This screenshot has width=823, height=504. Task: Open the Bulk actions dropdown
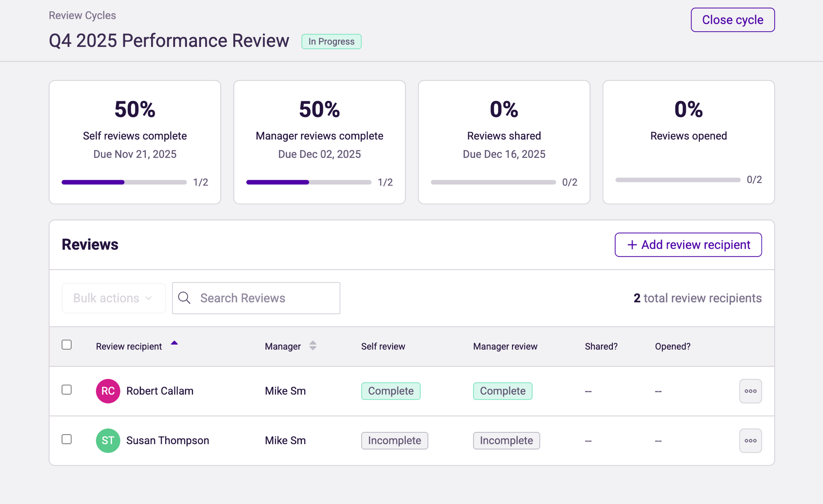(113, 298)
